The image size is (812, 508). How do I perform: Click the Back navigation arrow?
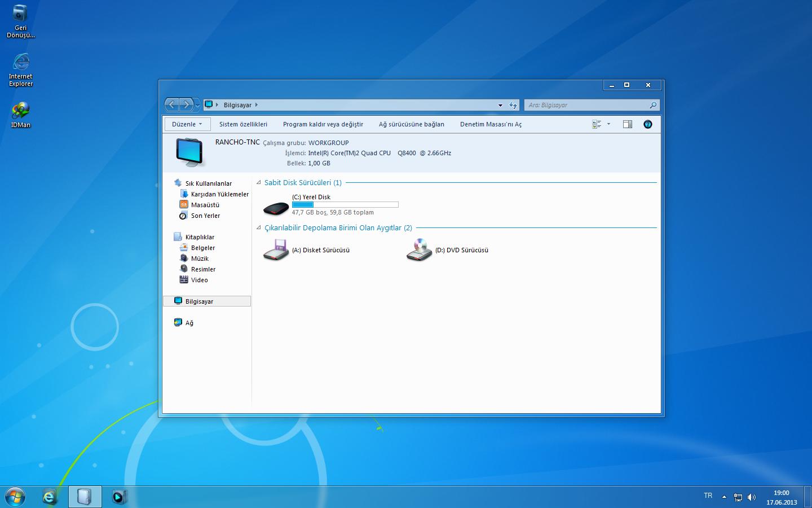coord(172,105)
